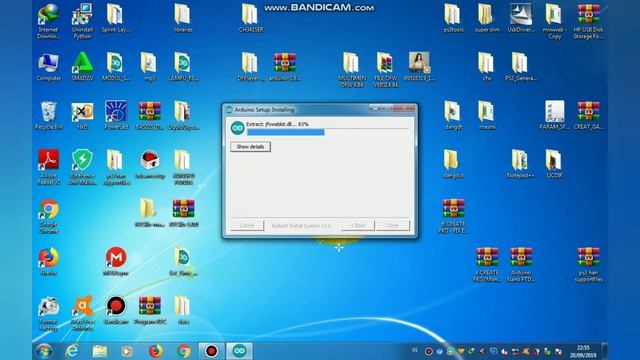
Task: Launch Avast antivirus desktop shortcut
Action: pos(82,313)
